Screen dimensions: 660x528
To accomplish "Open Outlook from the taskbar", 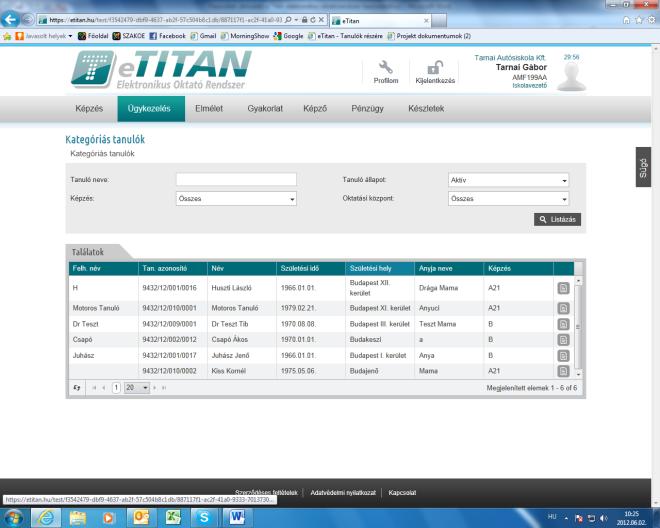I will coord(141,517).
